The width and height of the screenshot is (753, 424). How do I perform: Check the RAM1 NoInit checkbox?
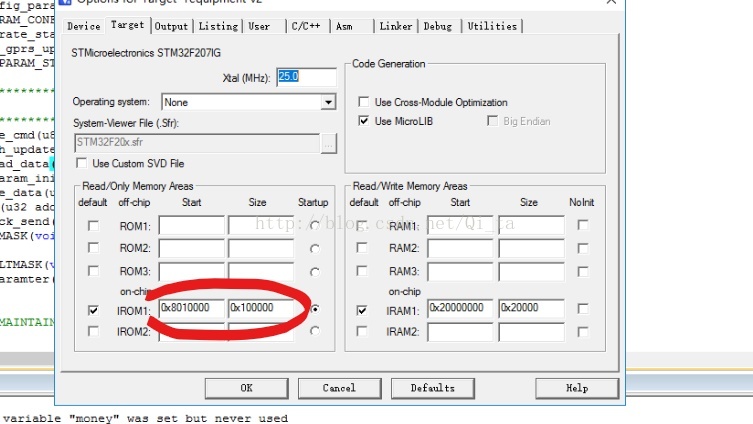click(x=583, y=225)
